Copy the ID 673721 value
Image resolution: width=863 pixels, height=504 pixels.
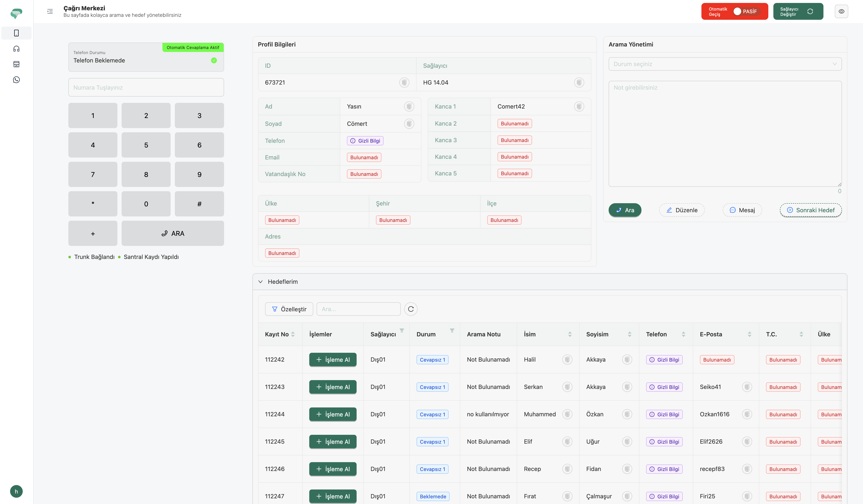tap(404, 82)
